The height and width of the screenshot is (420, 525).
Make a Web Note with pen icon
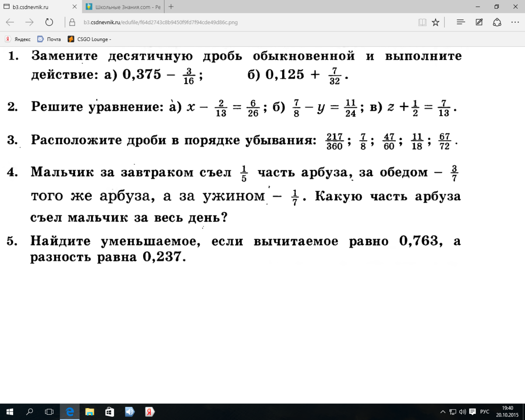click(479, 22)
